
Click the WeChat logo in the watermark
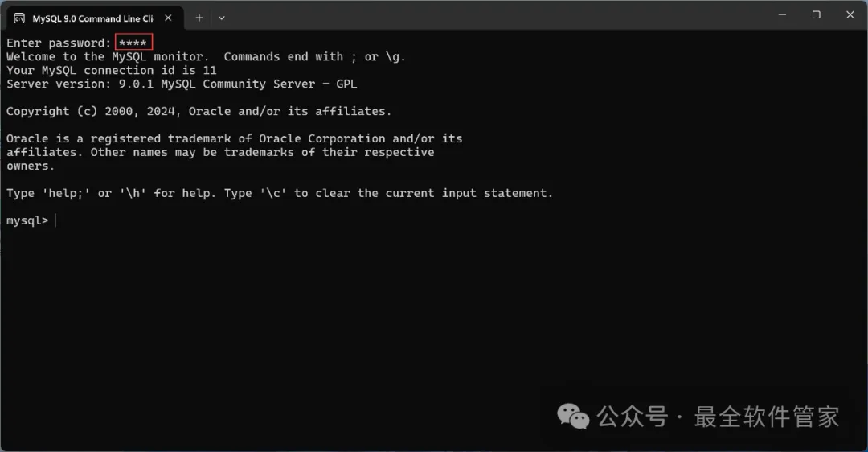(573, 417)
